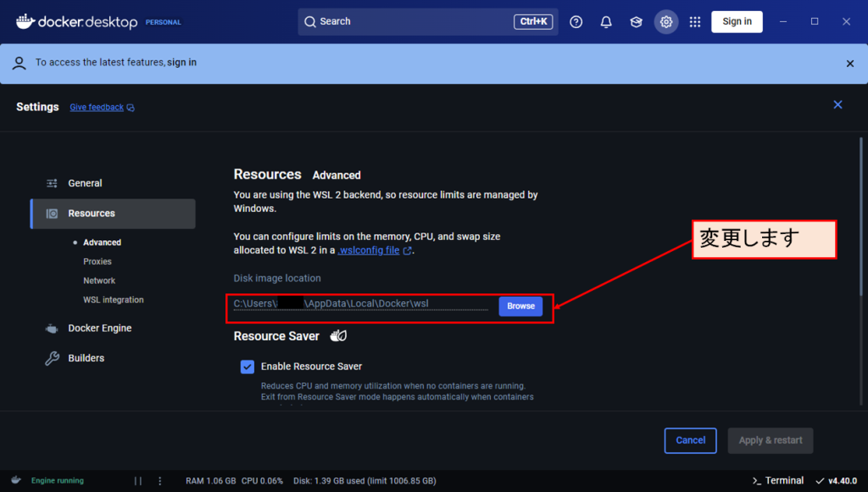
Task: Click the Settings gear icon
Action: coord(666,21)
